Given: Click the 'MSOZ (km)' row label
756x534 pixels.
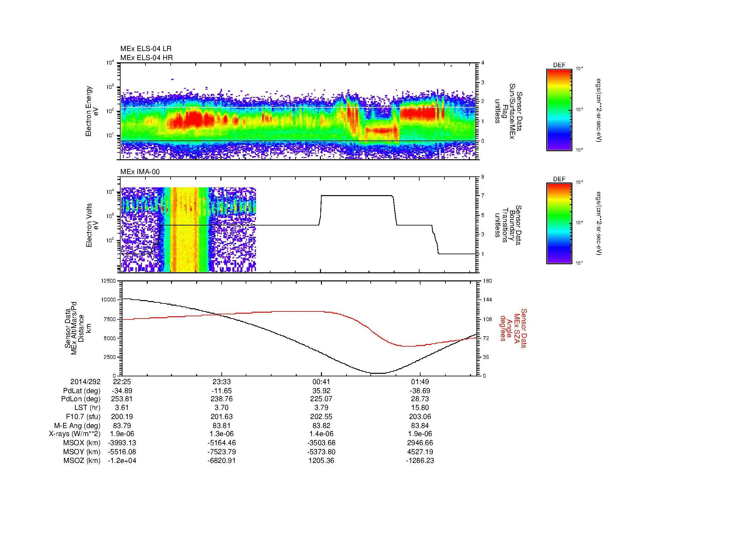Looking at the screenshot, I should coord(82,461).
